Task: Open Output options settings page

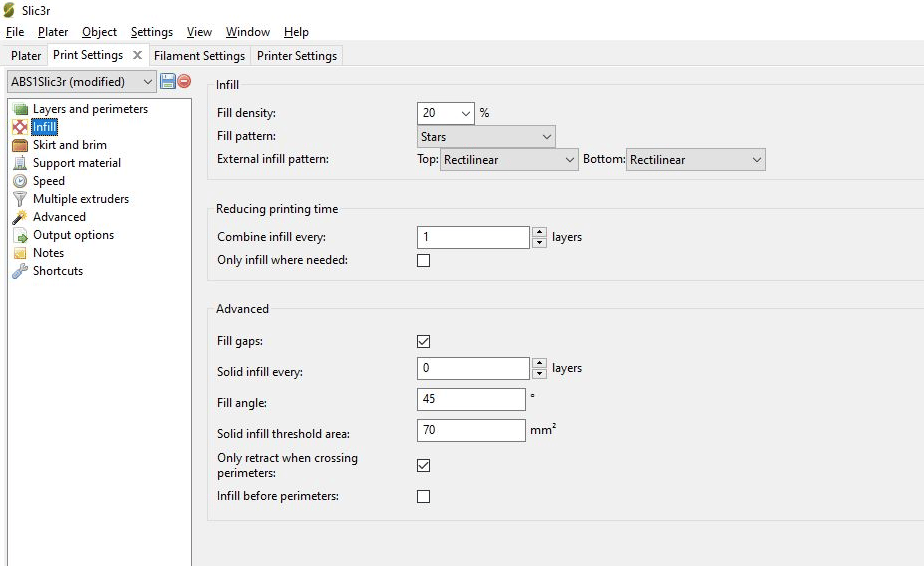Action: (73, 235)
